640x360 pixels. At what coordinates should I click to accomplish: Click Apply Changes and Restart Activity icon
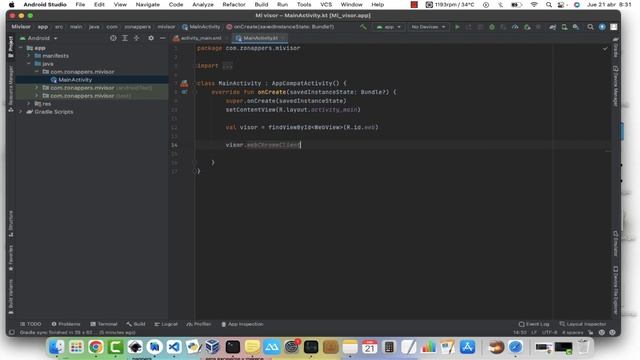click(x=469, y=27)
